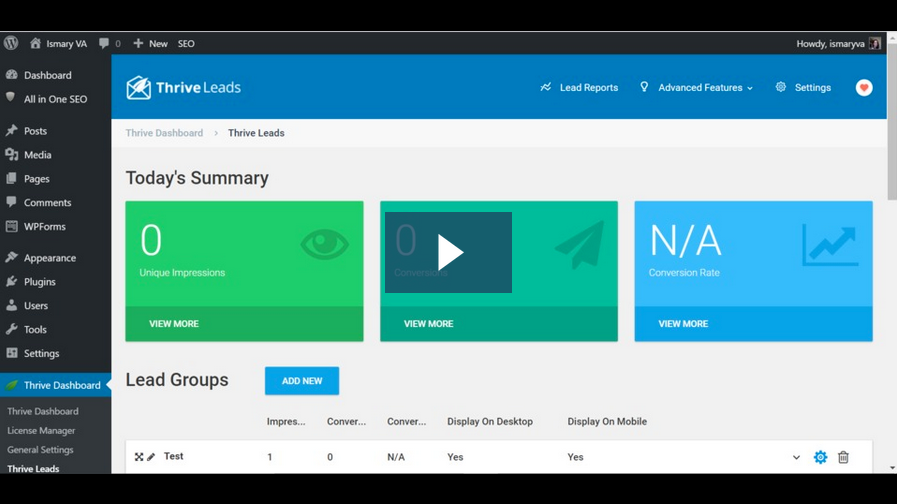This screenshot has height=504, width=897.
Task: Open the comments bubble in admin bar
Action: point(104,43)
